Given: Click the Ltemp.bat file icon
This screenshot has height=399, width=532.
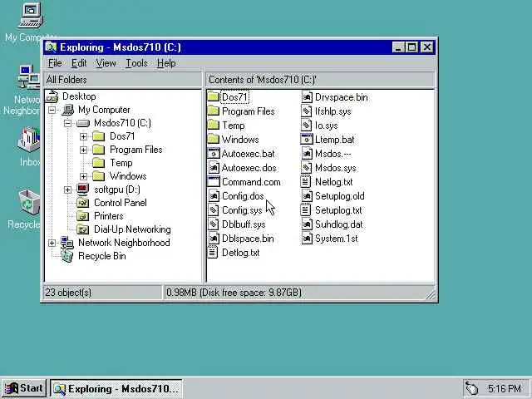Looking at the screenshot, I should (307, 139).
